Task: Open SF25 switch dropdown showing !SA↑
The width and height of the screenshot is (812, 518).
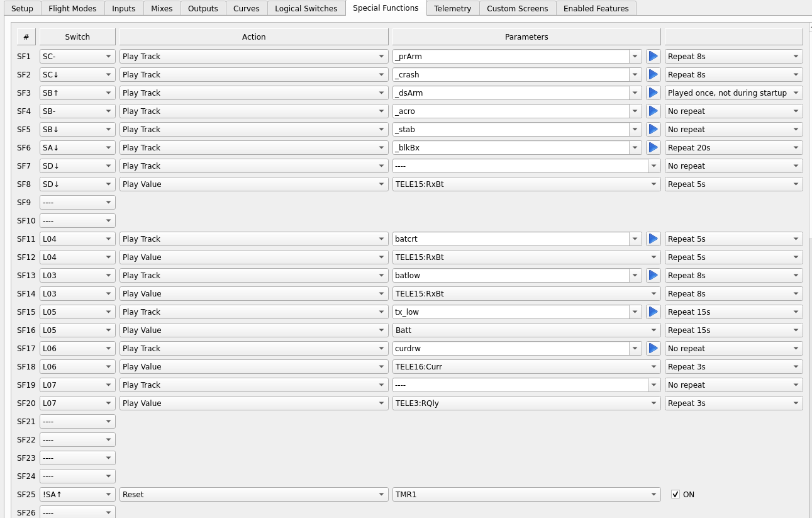Action: [77, 495]
